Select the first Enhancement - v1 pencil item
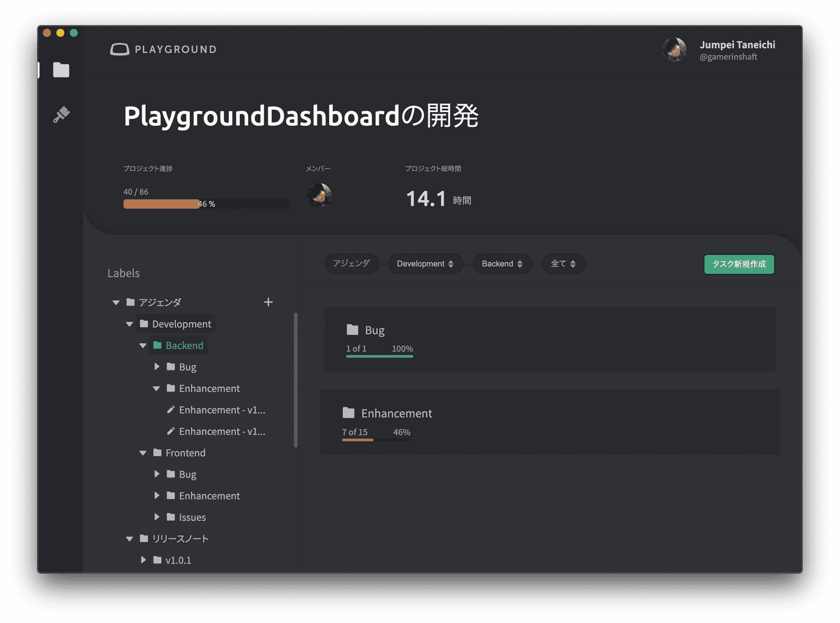Image resolution: width=840 pixels, height=623 pixels. pos(216,410)
